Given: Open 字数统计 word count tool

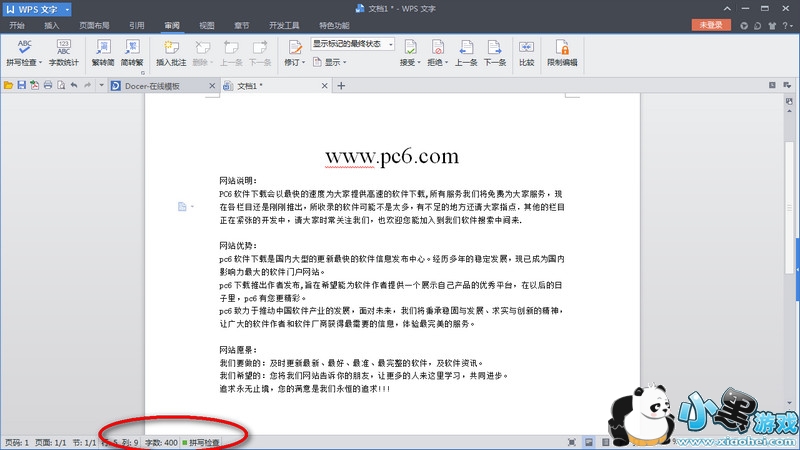Looking at the screenshot, I should pyautogui.click(x=64, y=53).
